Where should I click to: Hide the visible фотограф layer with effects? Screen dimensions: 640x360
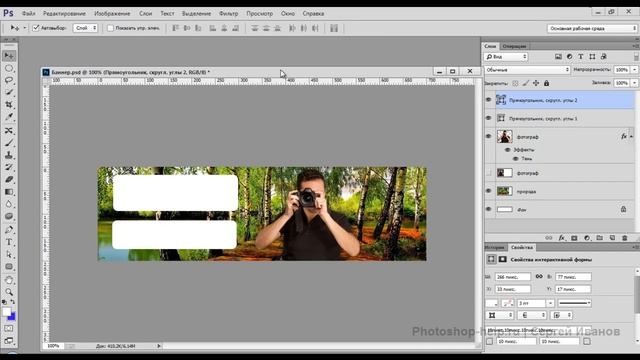pos(489,136)
